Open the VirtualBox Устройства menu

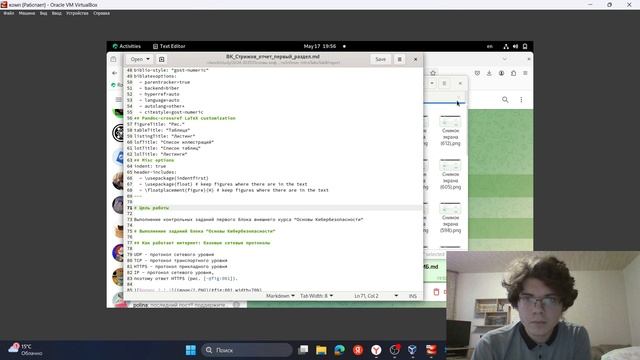[x=77, y=13]
